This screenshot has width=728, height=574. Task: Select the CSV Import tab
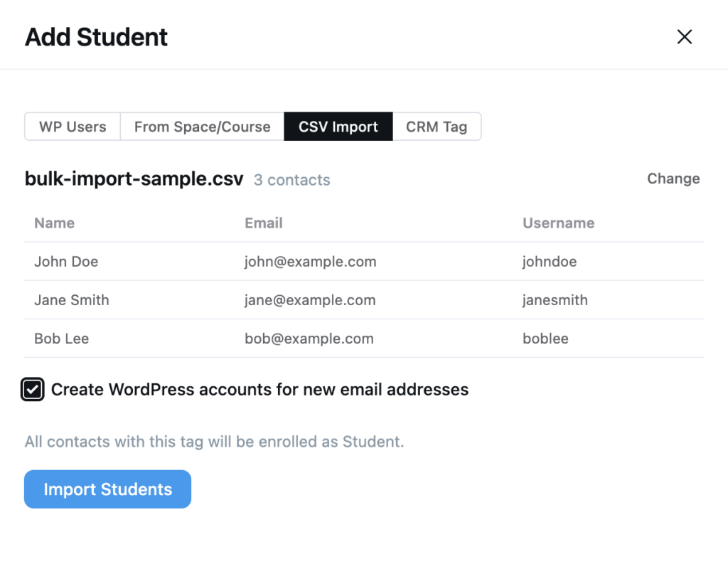pos(338,126)
